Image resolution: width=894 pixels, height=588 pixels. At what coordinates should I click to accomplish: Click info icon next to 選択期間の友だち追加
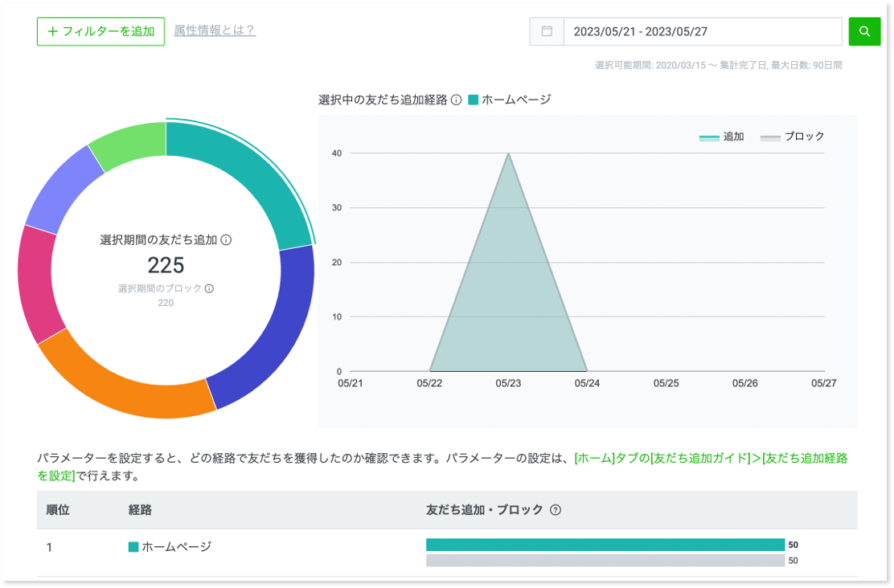[x=226, y=240]
